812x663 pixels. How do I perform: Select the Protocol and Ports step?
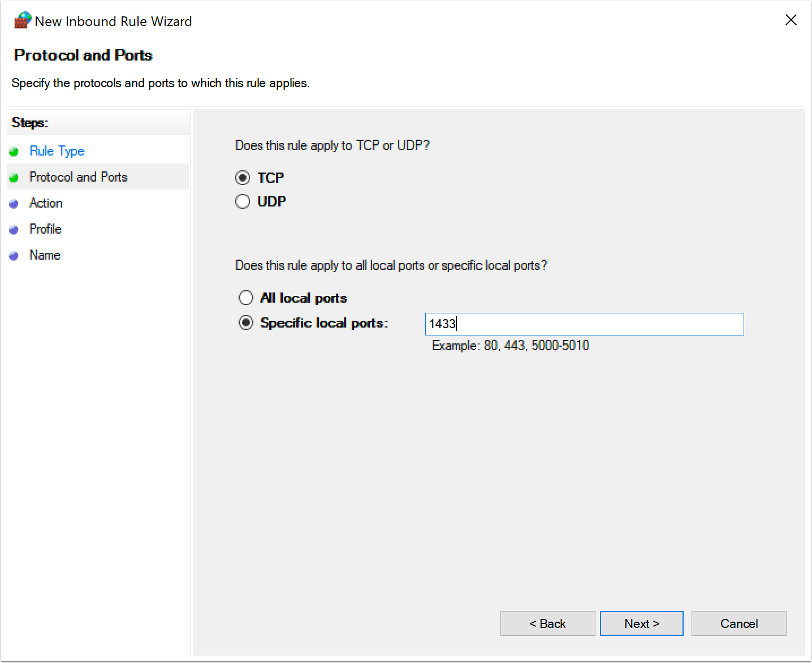[x=78, y=176]
